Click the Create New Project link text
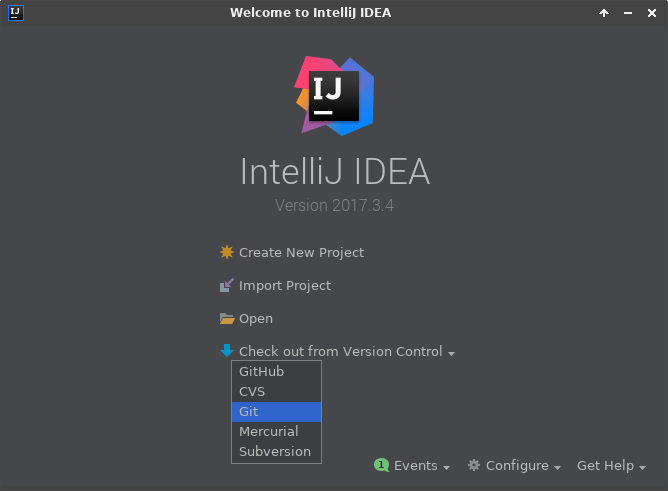 (x=301, y=253)
